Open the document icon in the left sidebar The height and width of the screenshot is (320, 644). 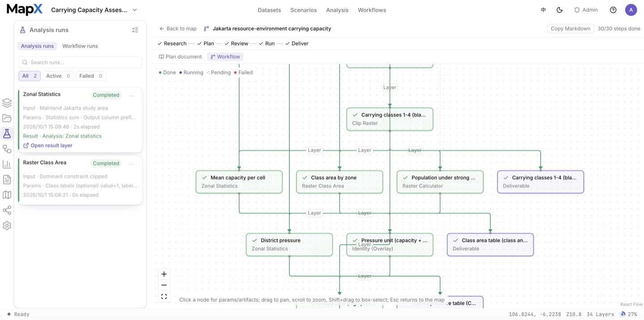[x=7, y=179]
